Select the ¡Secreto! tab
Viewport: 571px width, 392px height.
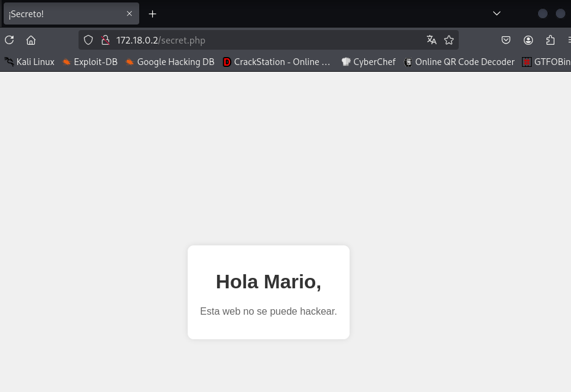pos(61,13)
